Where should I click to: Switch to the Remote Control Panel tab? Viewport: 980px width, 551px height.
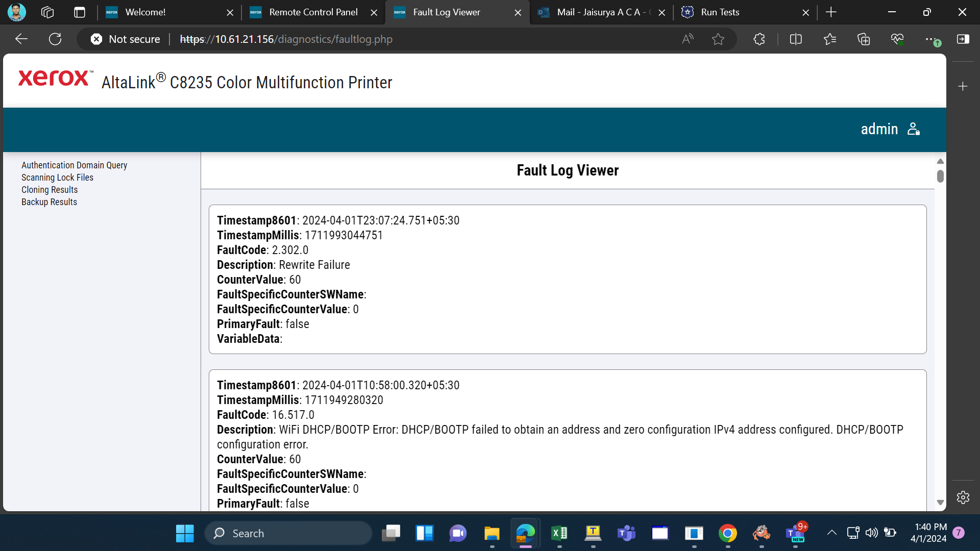tap(313, 12)
